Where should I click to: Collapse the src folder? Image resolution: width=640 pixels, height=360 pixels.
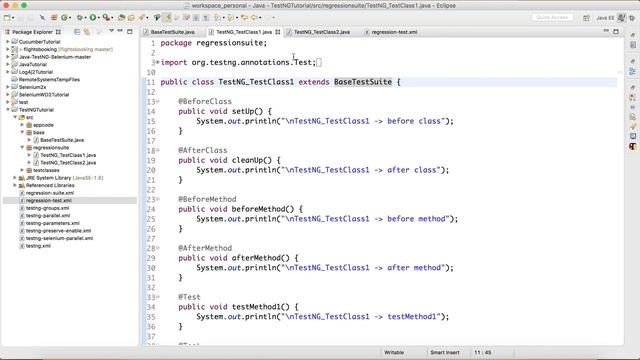(15, 117)
